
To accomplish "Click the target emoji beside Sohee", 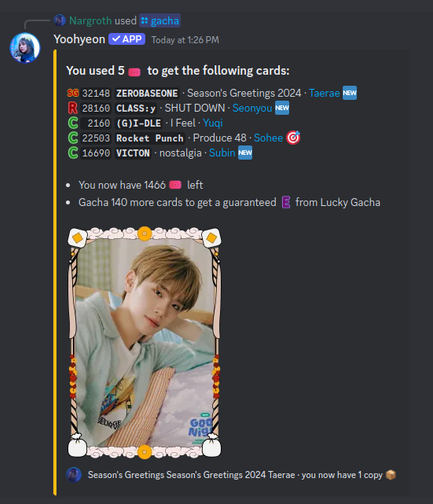I will coord(293,138).
